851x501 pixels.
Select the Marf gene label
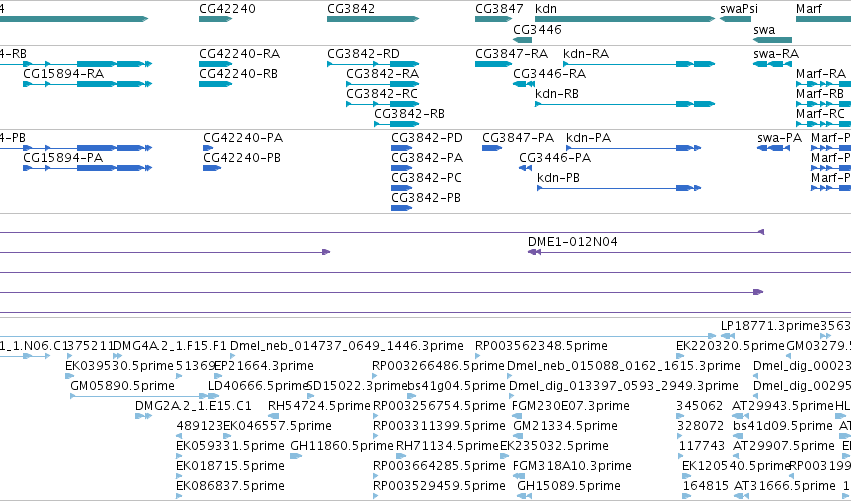pyautogui.click(x=809, y=9)
